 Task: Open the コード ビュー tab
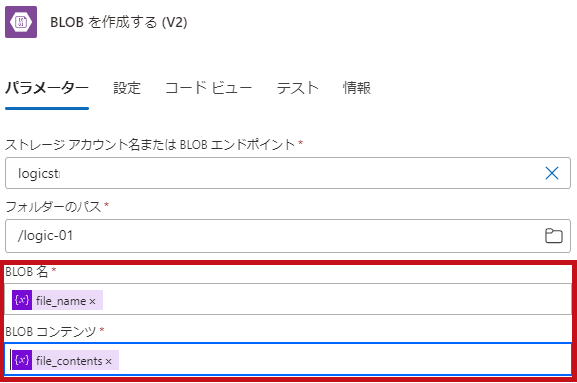208,88
